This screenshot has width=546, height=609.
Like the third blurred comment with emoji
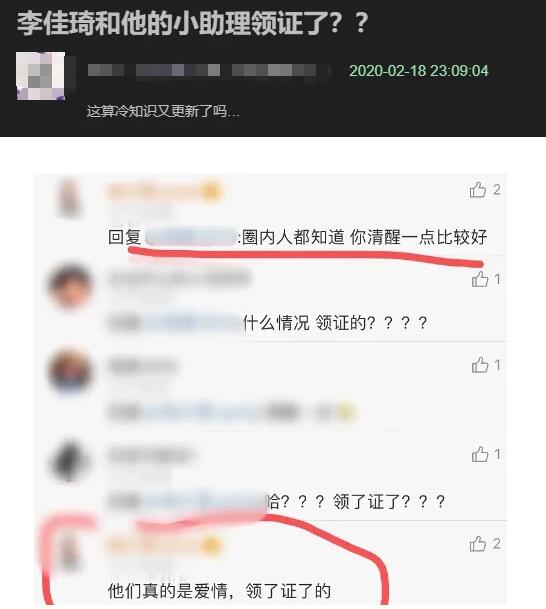click(x=480, y=365)
